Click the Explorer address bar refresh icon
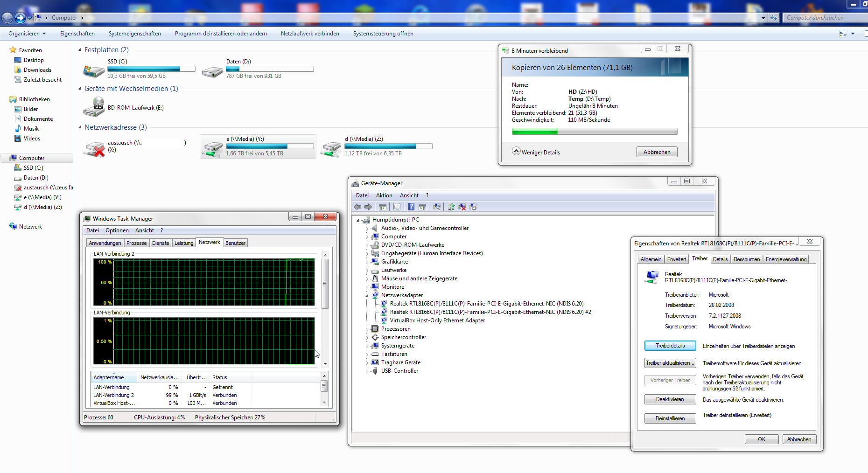This screenshot has height=473, width=868. (774, 18)
